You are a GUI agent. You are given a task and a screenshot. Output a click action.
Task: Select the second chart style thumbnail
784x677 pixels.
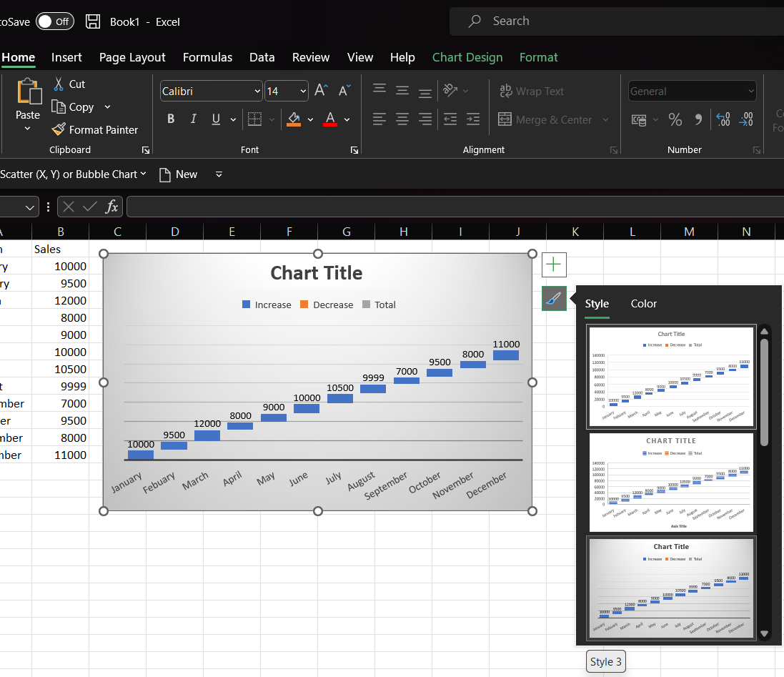(671, 482)
